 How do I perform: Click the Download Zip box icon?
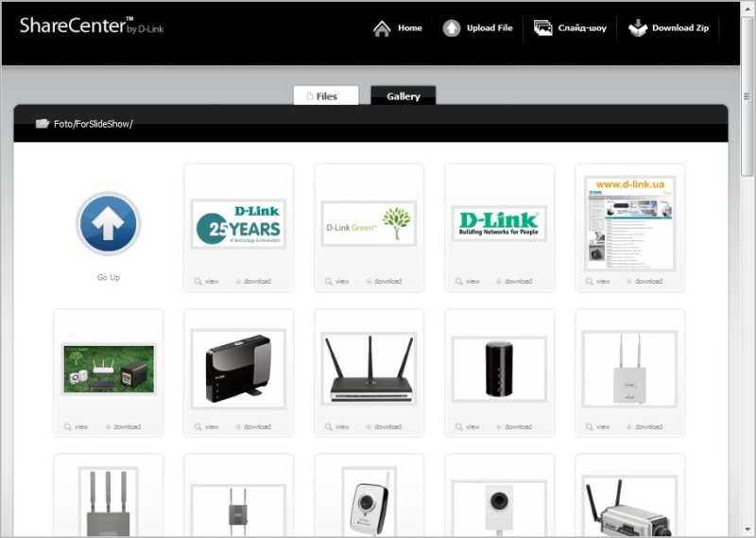tap(637, 28)
